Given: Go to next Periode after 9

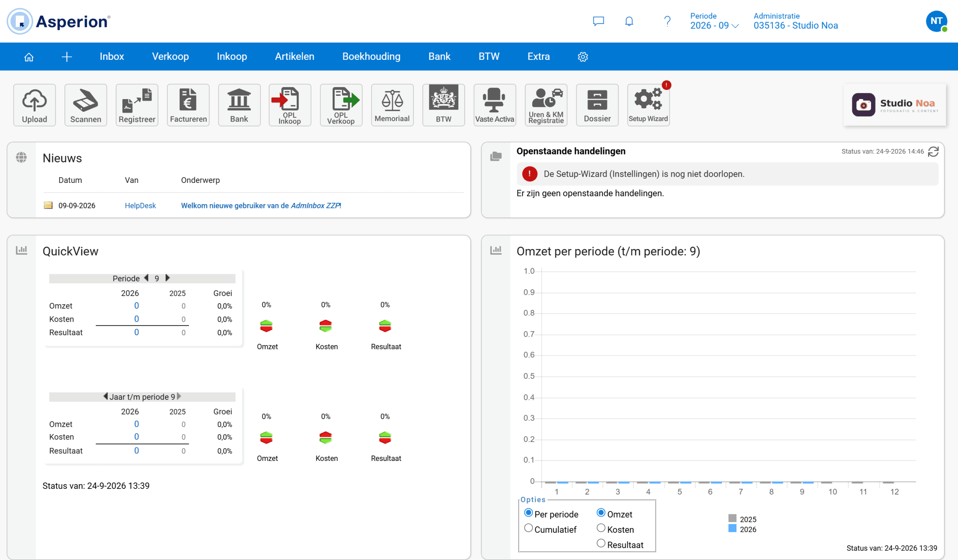Looking at the screenshot, I should point(168,278).
